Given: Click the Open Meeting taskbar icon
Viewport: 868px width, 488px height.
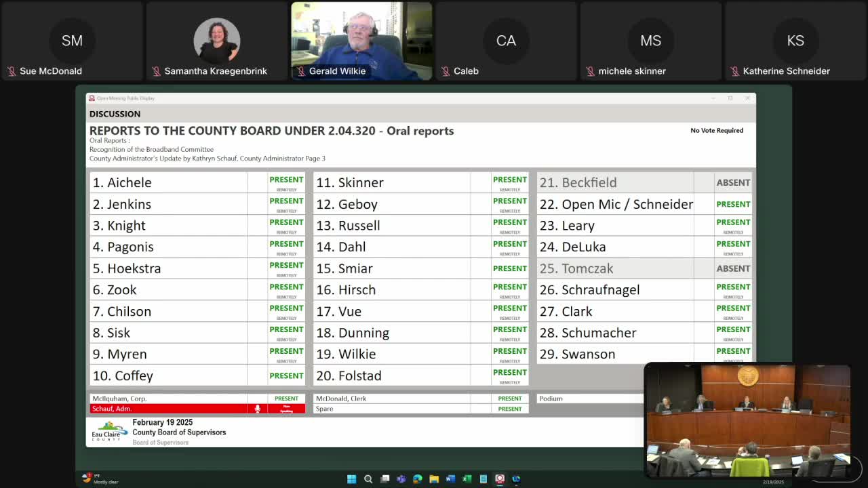Looking at the screenshot, I should point(500,479).
